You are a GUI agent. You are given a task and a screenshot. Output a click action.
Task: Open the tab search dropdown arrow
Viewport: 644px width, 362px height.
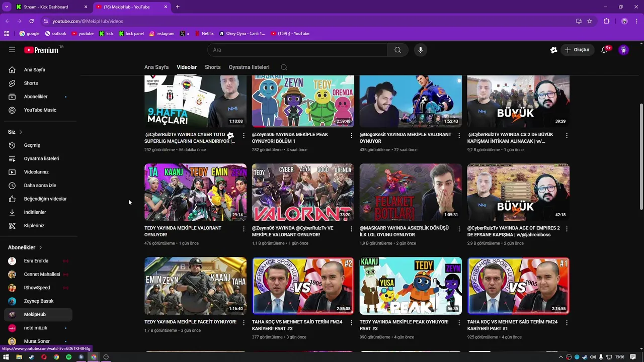tap(7, 7)
